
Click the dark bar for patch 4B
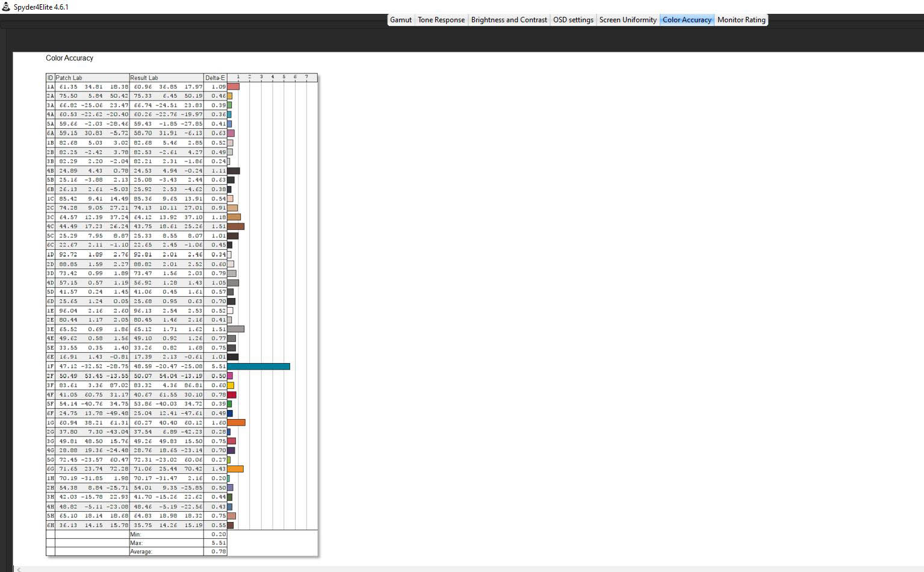[x=234, y=170]
